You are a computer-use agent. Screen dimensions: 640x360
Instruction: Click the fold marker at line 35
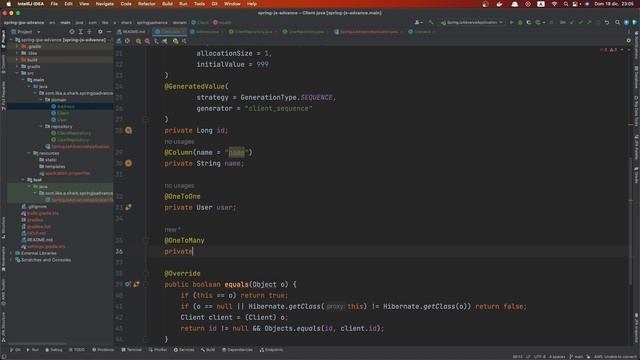[146, 240]
